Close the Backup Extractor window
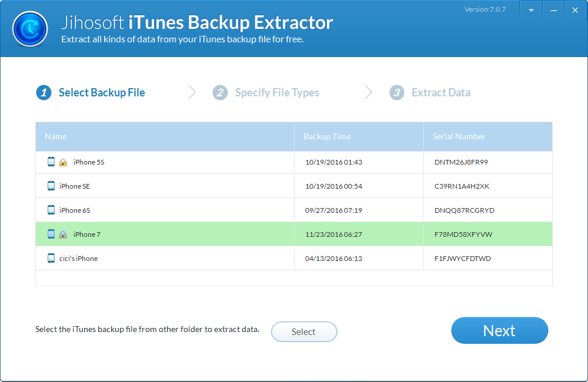 [x=575, y=10]
